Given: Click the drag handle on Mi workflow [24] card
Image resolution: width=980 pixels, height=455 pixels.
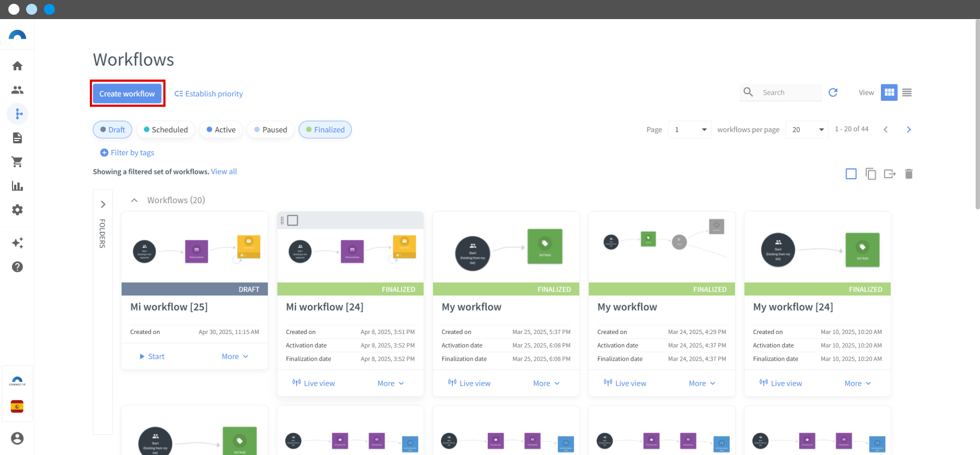Looking at the screenshot, I should click(282, 220).
